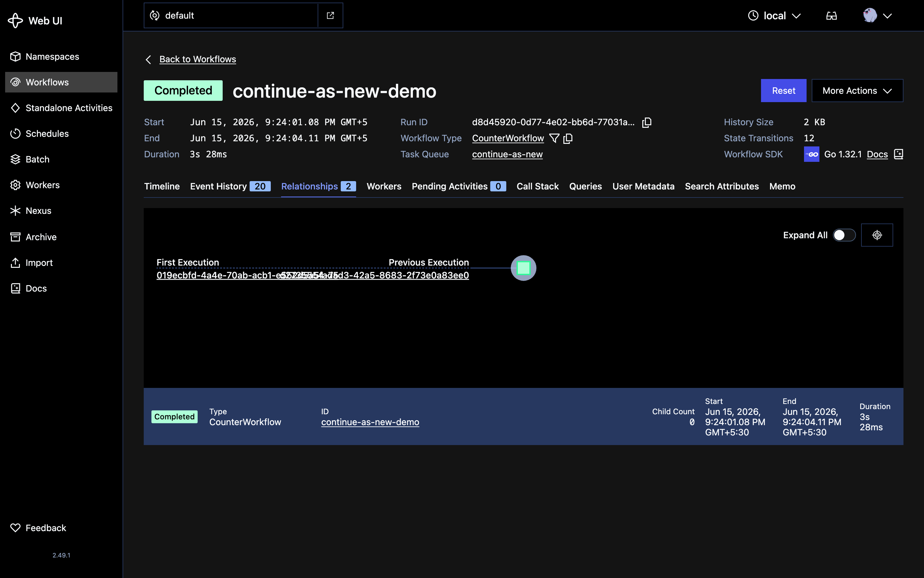Click the labs mode flask icon

point(831,16)
